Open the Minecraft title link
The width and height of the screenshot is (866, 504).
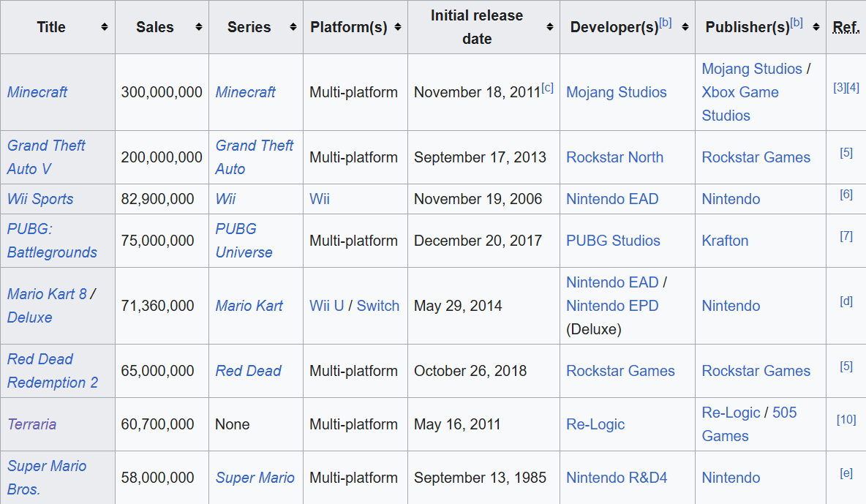pyautogui.click(x=37, y=92)
